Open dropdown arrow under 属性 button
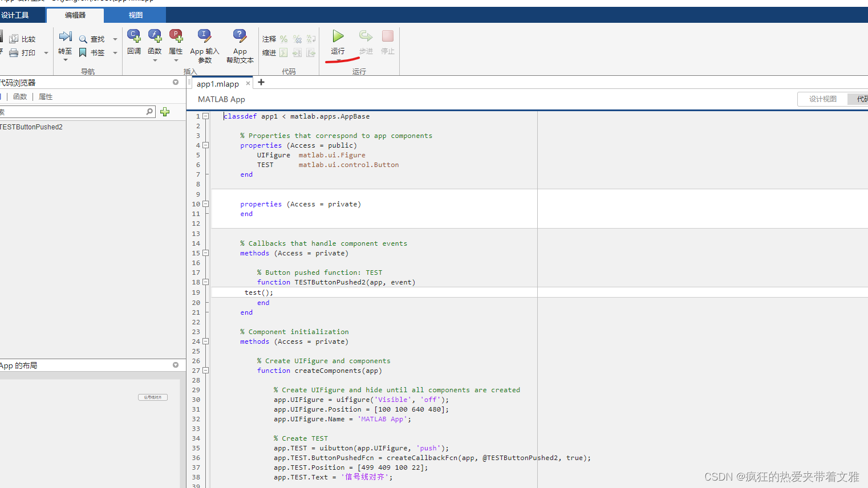The height and width of the screenshot is (488, 868). coord(176,60)
